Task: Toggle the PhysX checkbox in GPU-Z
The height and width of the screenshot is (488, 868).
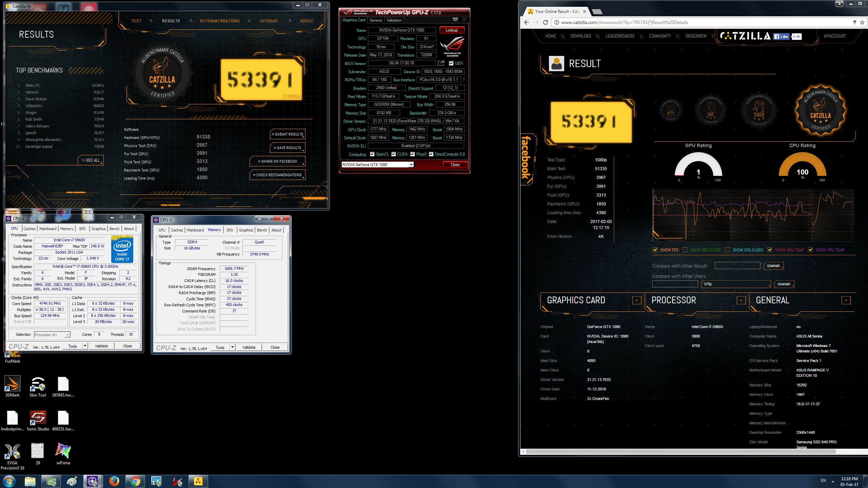Action: point(412,154)
